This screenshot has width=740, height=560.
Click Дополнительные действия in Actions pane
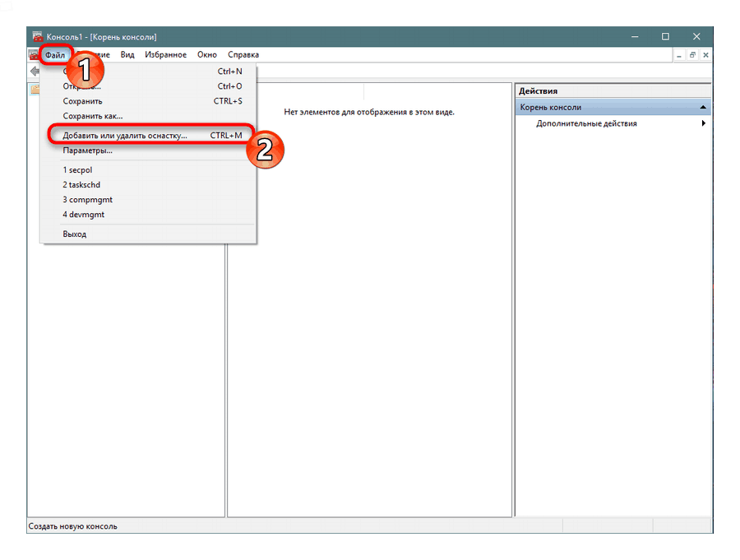[x=586, y=123]
